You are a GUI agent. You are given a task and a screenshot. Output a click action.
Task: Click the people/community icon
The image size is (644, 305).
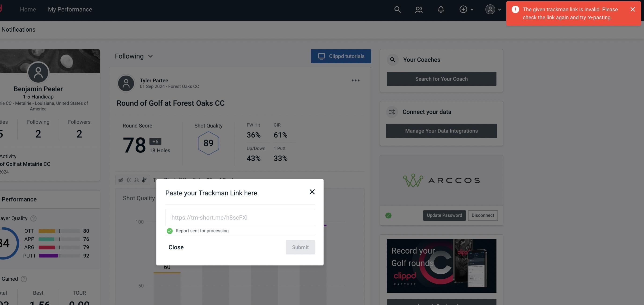pyautogui.click(x=418, y=9)
